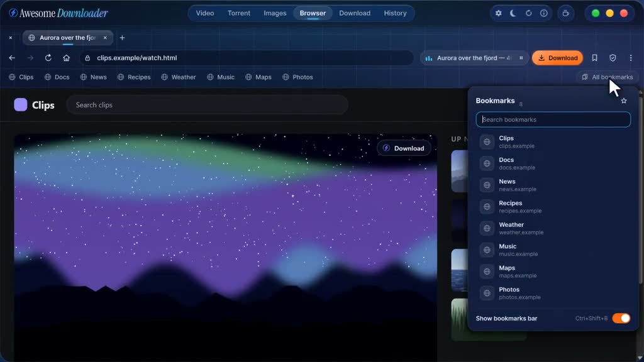The width and height of the screenshot is (644, 362).
Task: Open Weather from the bookmarks bar
Action: (179, 77)
